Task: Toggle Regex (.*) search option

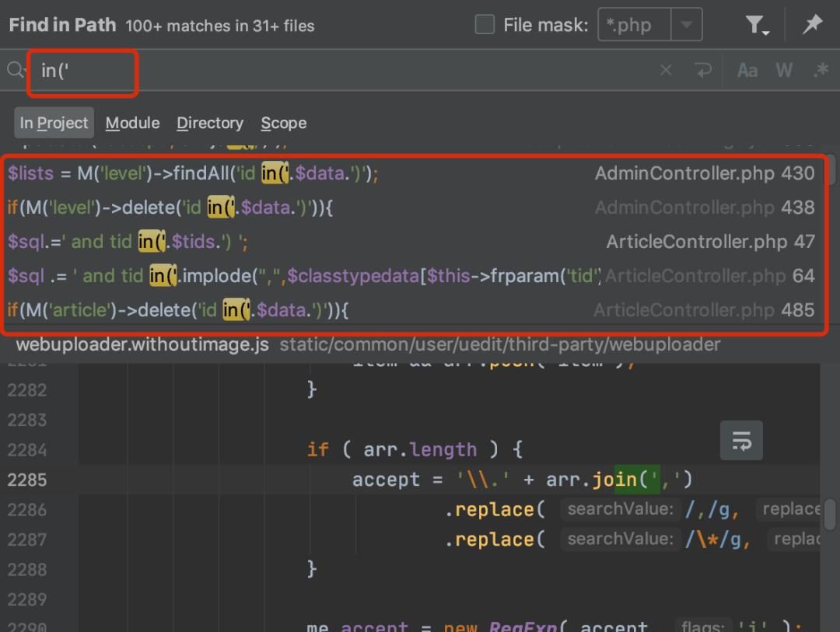Action: tap(820, 71)
